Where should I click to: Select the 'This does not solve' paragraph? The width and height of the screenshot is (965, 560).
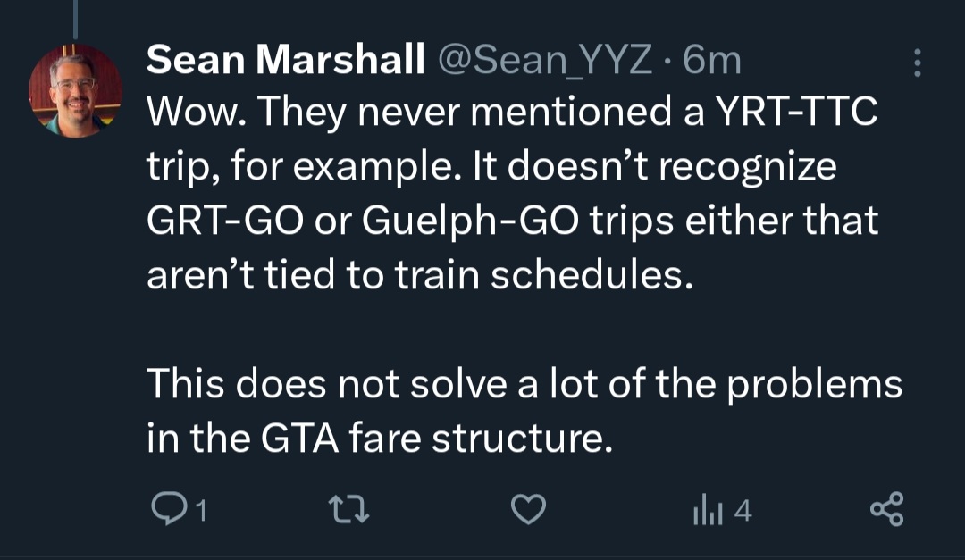pos(524,385)
